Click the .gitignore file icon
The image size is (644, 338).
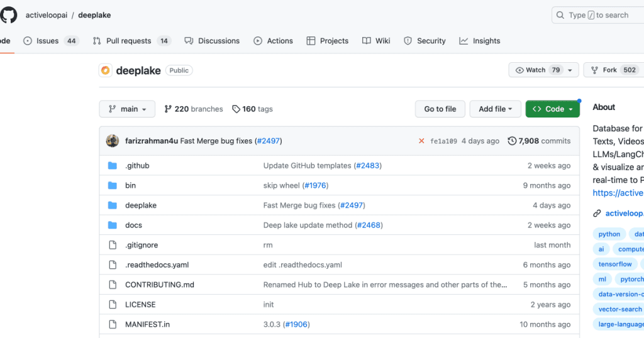113,245
